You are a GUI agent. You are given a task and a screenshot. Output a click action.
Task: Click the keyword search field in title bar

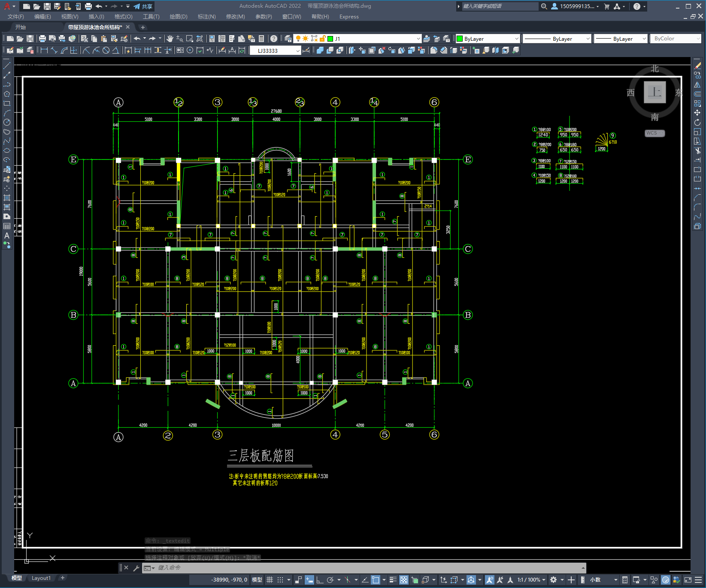point(500,6)
